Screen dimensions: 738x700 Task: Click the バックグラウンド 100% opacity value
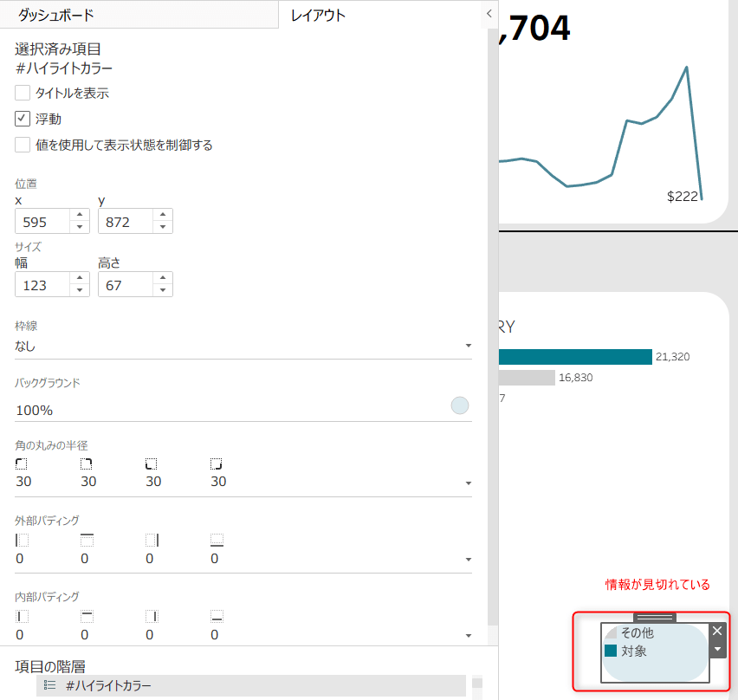pos(35,411)
